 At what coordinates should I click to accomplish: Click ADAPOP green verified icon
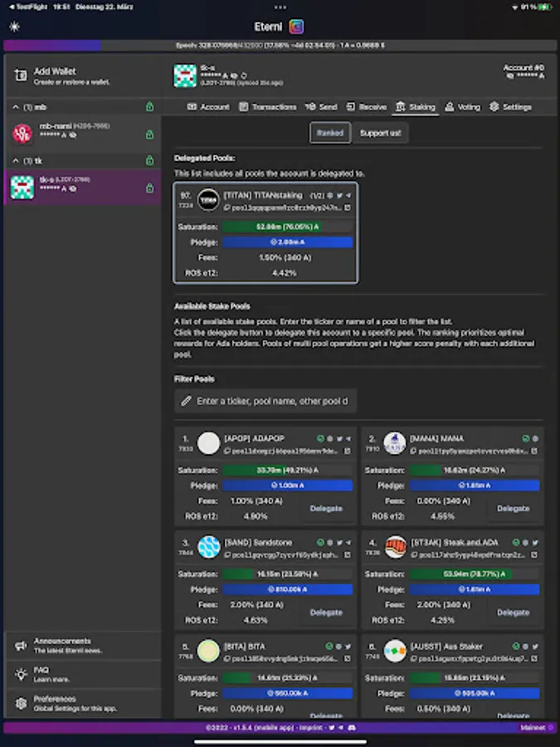[x=320, y=438]
